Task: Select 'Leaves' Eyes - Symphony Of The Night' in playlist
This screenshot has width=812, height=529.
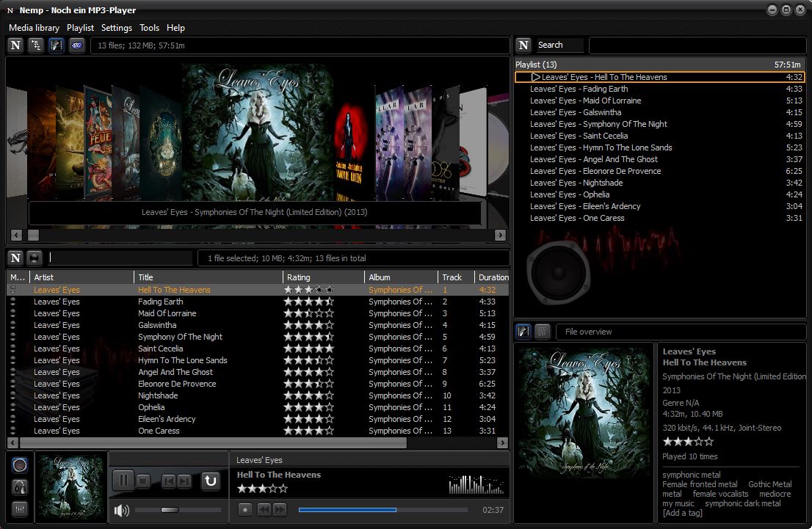Action: click(659, 124)
